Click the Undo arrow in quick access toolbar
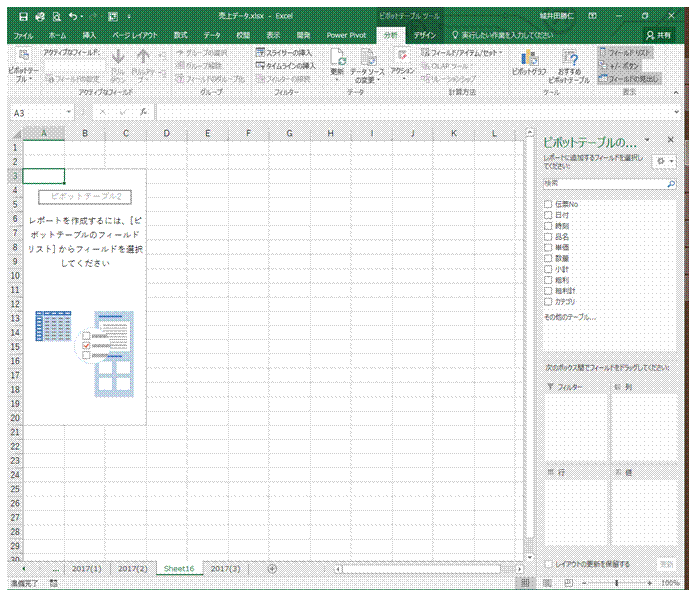 click(74, 17)
